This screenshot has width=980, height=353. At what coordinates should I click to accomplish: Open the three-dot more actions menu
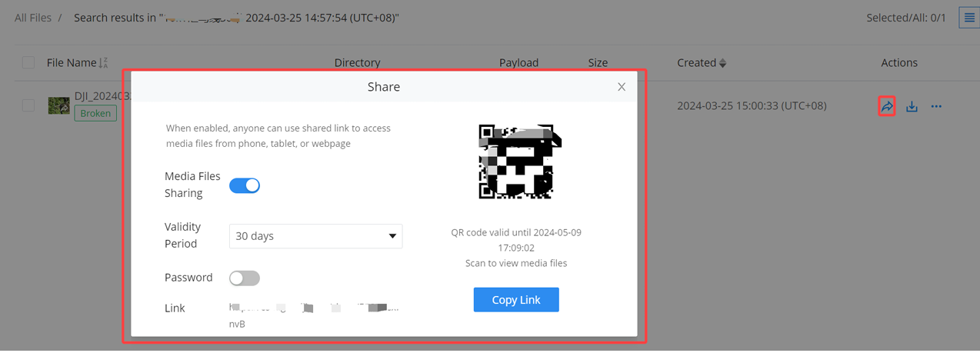tap(936, 106)
